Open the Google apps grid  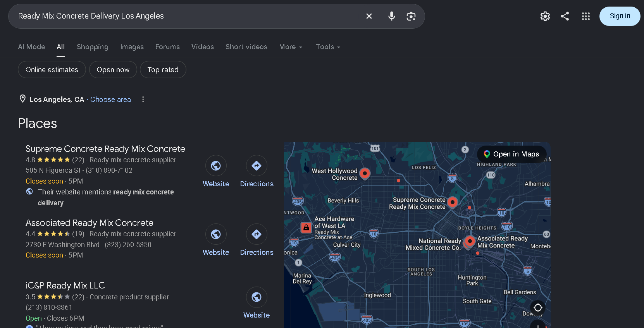pyautogui.click(x=586, y=16)
